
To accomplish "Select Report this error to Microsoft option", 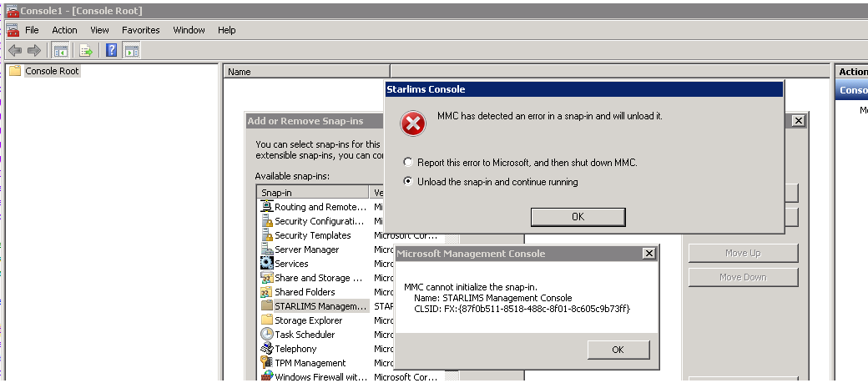I will coord(408,163).
